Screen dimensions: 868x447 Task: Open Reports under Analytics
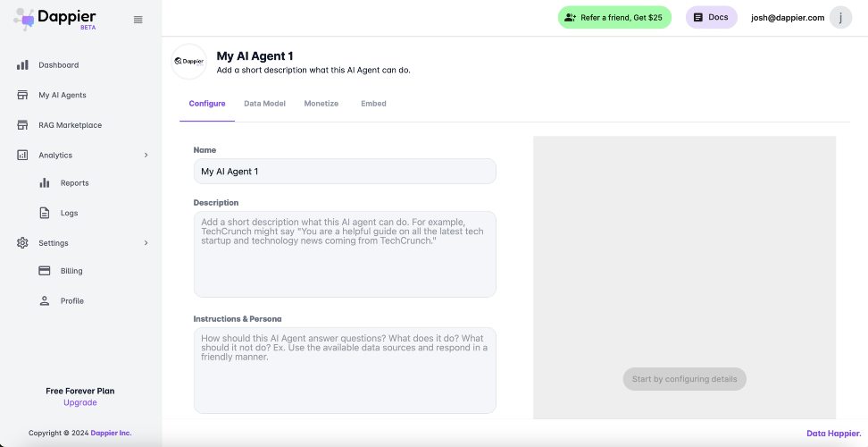click(x=75, y=182)
